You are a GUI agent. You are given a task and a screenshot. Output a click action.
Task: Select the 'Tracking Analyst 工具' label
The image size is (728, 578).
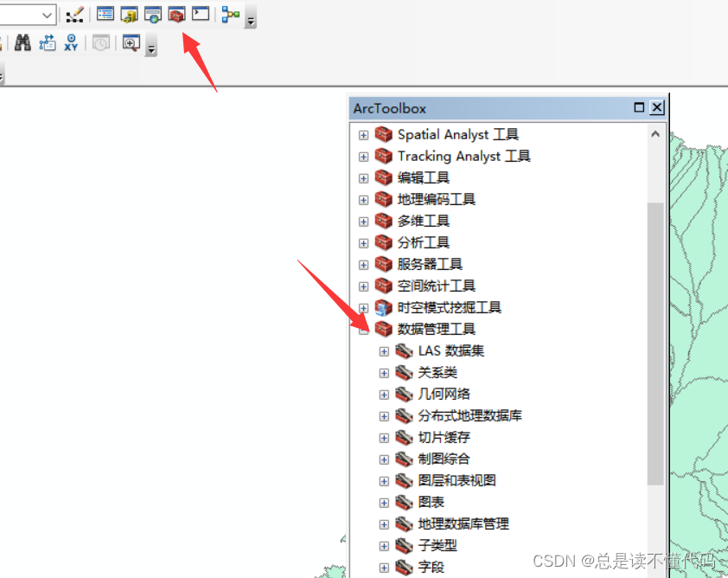click(x=463, y=156)
